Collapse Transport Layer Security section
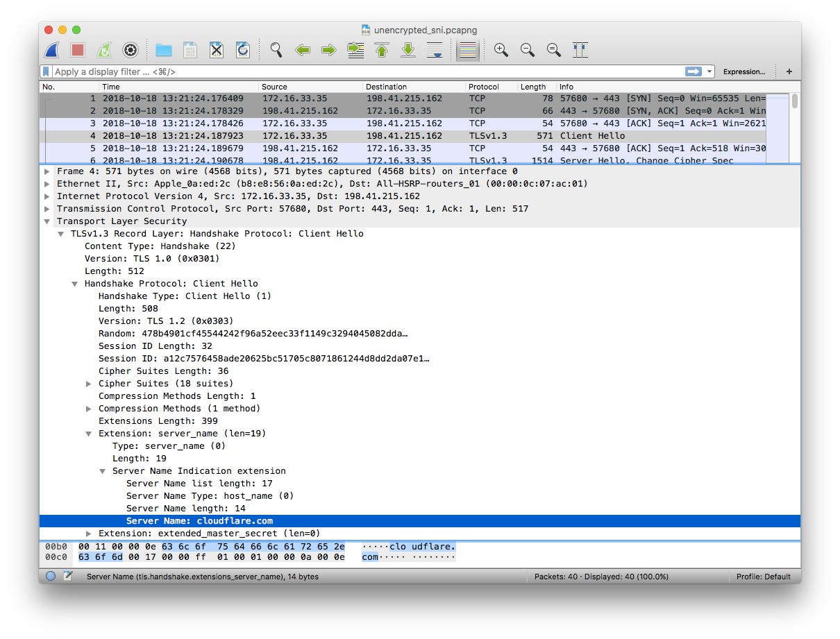The image size is (840, 639). 47,221
